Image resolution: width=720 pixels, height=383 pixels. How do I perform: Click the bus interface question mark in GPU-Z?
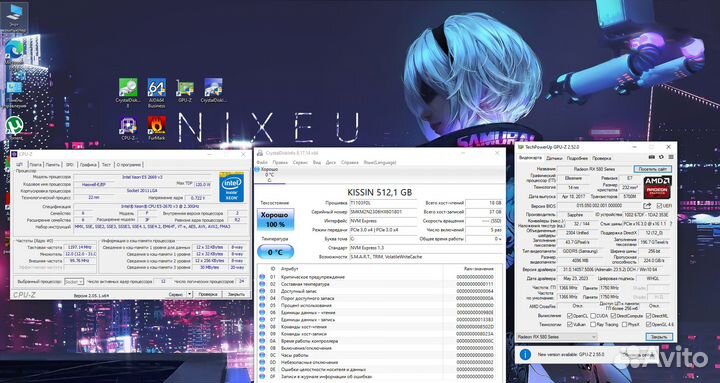click(671, 224)
